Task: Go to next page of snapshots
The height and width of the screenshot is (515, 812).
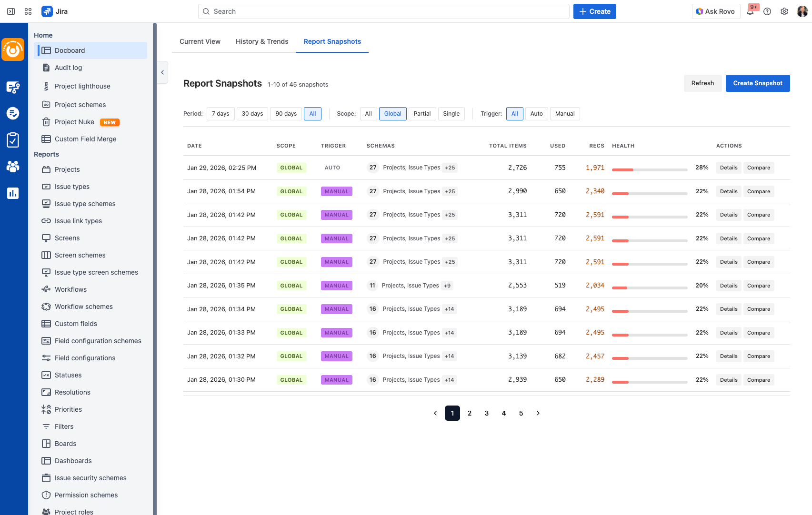Action: click(538, 413)
